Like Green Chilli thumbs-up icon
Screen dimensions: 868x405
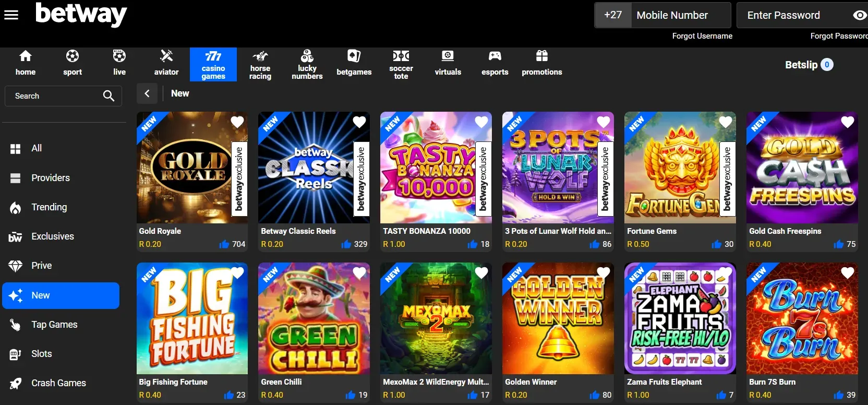[x=351, y=395]
